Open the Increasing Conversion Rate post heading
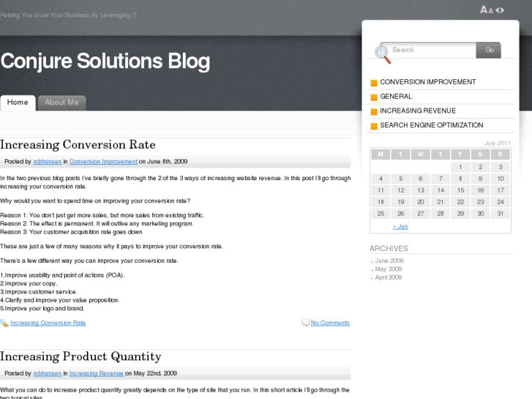Image resolution: width=532 pixels, height=399 pixels. [x=78, y=145]
